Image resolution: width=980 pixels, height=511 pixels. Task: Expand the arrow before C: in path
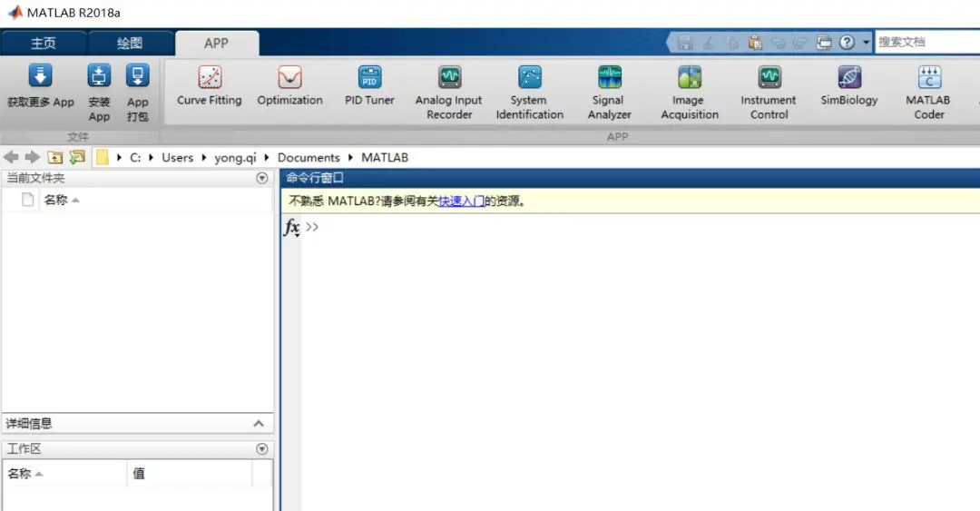(x=119, y=158)
